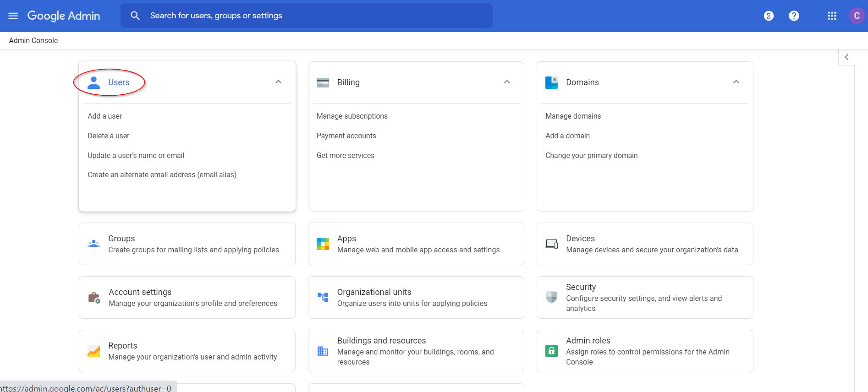Select Delete a user
868x392 pixels.
coord(109,136)
